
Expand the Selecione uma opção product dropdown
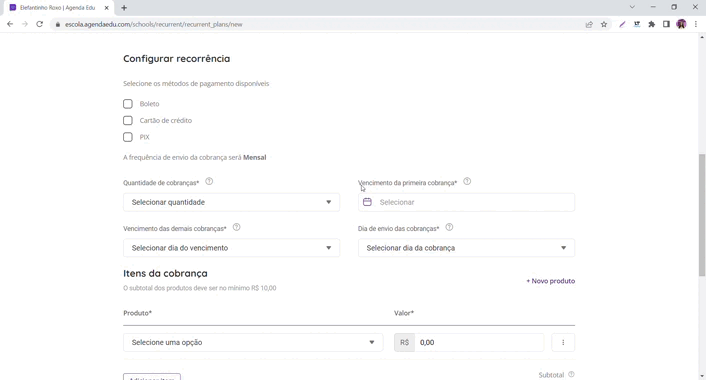(253, 343)
